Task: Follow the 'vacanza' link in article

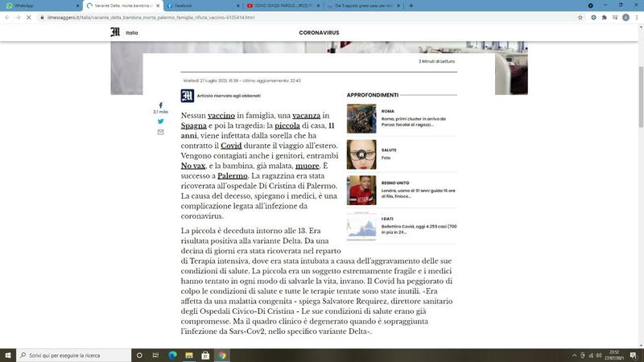Action: pyautogui.click(x=306, y=115)
